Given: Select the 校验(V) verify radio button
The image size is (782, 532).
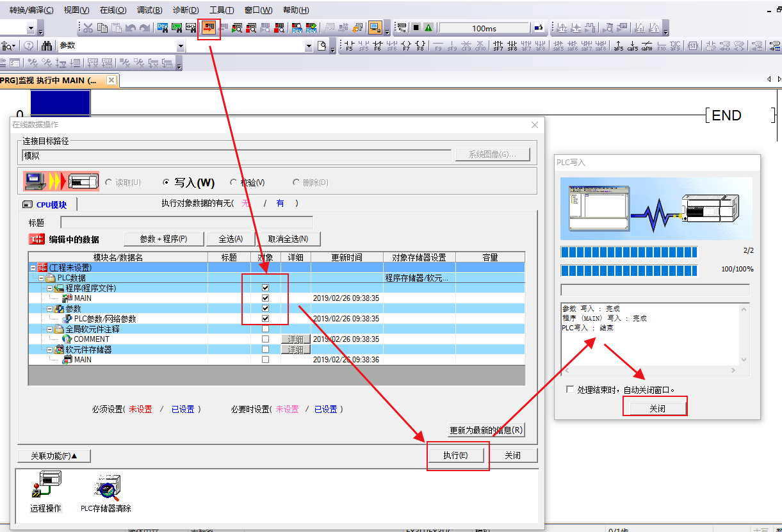Looking at the screenshot, I should click(233, 182).
